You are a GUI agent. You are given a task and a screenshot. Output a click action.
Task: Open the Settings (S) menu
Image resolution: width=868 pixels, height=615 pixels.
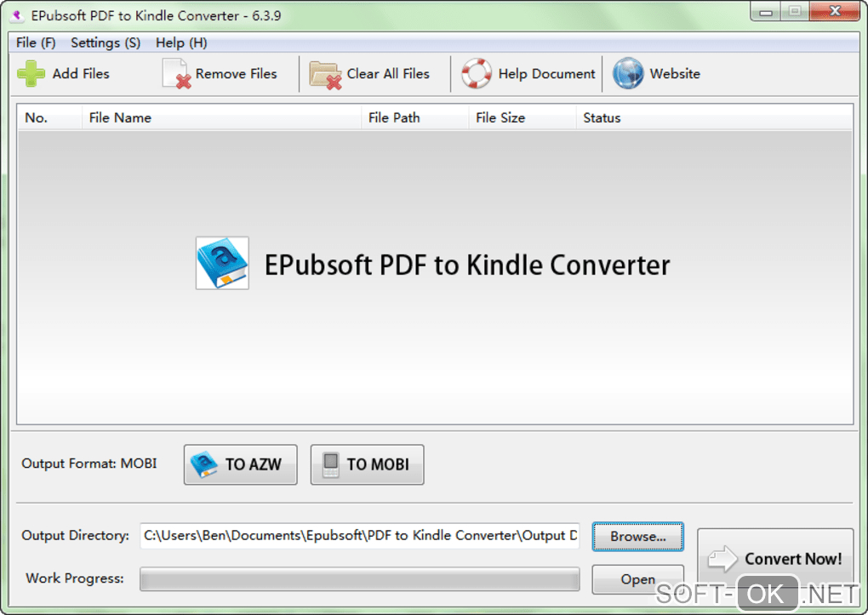click(x=106, y=43)
